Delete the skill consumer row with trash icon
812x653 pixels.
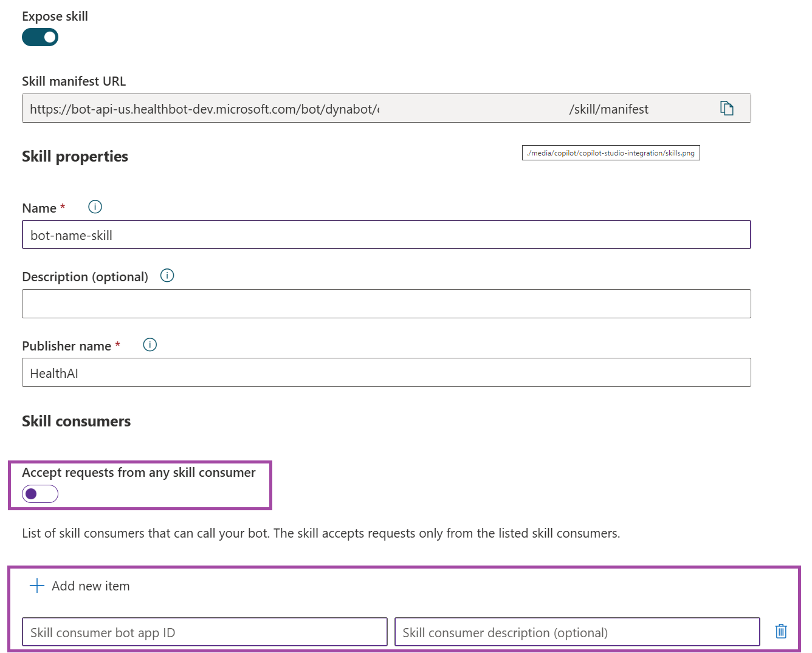pos(781,631)
